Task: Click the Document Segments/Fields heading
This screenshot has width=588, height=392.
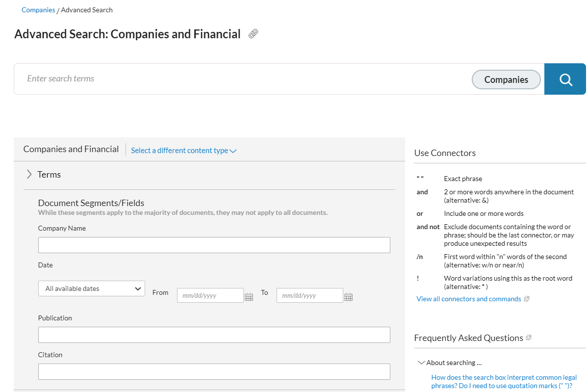Action: pos(91,203)
